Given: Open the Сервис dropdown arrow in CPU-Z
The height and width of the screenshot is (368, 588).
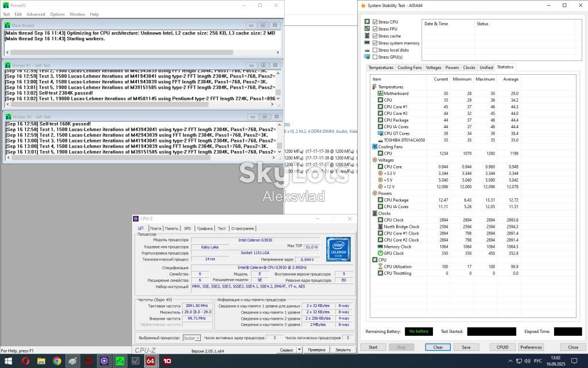Looking at the screenshot, I should pyautogui.click(x=299, y=350).
